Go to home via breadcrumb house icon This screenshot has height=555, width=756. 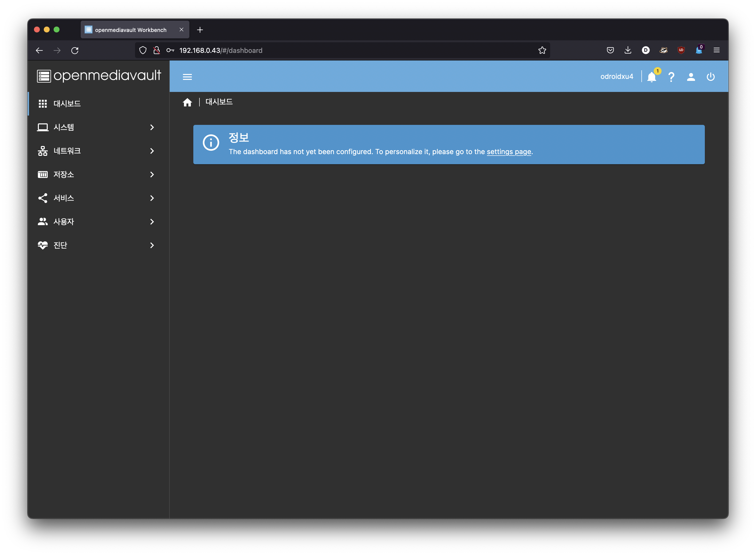click(x=187, y=102)
